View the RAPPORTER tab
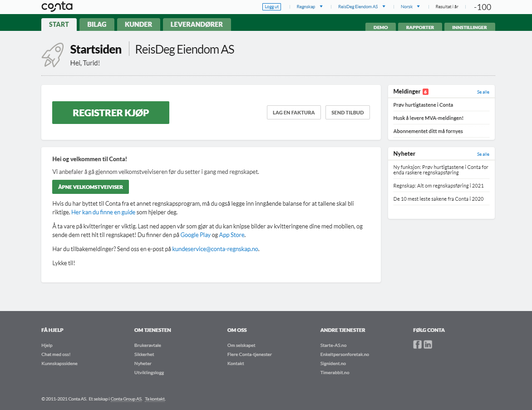Screen dimensions: 532x410 (420, 27)
